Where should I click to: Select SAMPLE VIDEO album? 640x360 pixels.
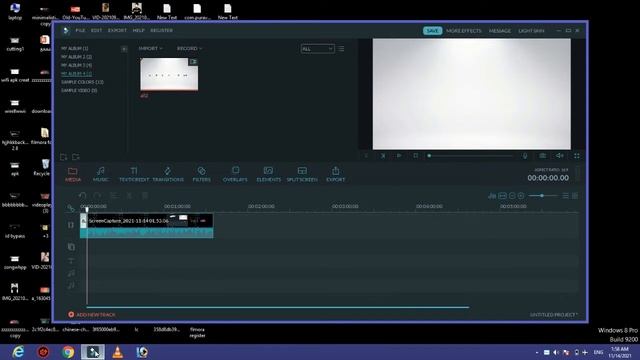[79, 91]
